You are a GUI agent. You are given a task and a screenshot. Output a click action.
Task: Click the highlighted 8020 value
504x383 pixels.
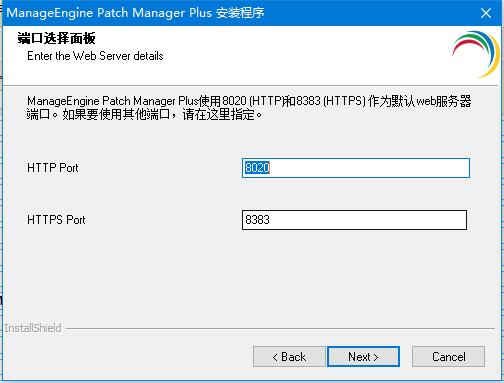click(257, 168)
